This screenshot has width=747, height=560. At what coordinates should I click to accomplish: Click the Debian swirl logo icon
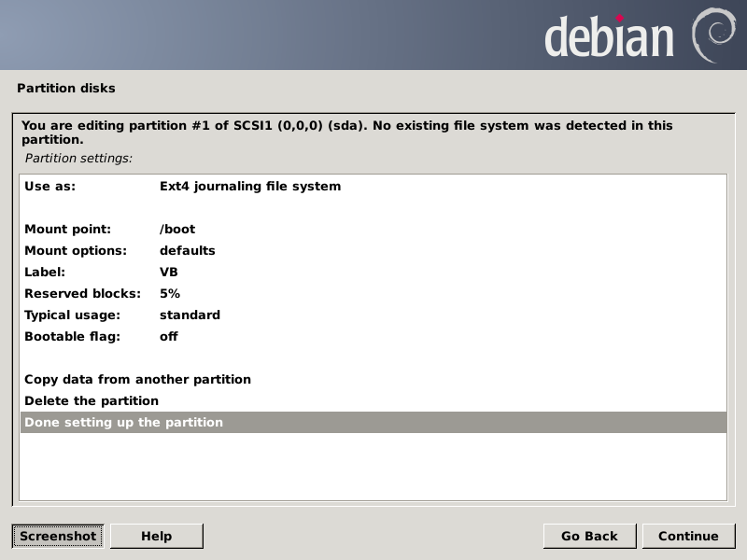714,35
